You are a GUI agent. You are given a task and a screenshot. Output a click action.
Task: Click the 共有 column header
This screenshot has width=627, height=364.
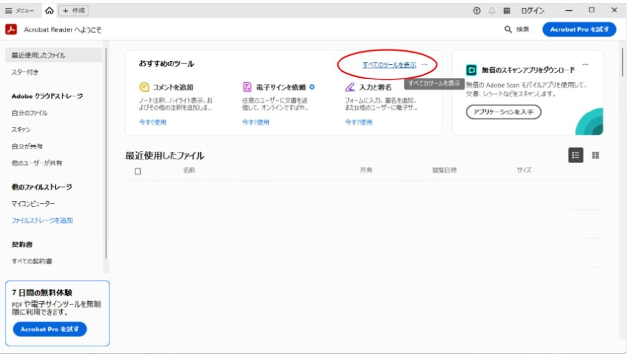click(x=366, y=170)
